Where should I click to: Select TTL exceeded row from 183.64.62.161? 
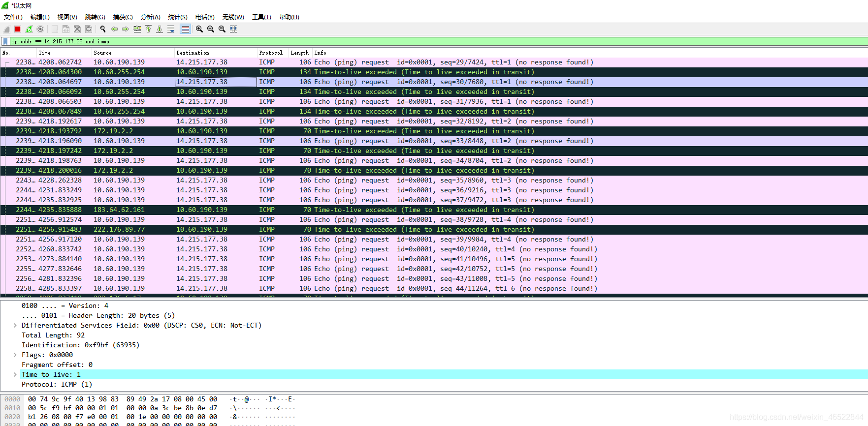[434, 210]
